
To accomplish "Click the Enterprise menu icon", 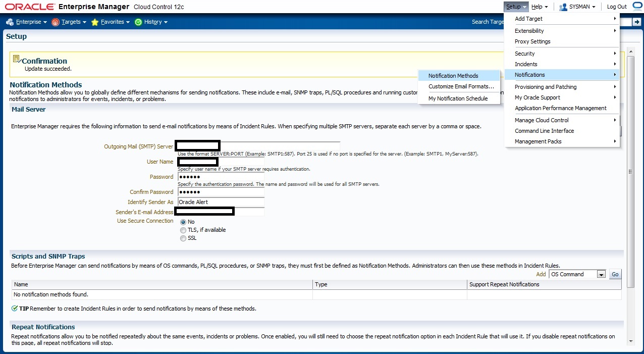I will coord(10,22).
